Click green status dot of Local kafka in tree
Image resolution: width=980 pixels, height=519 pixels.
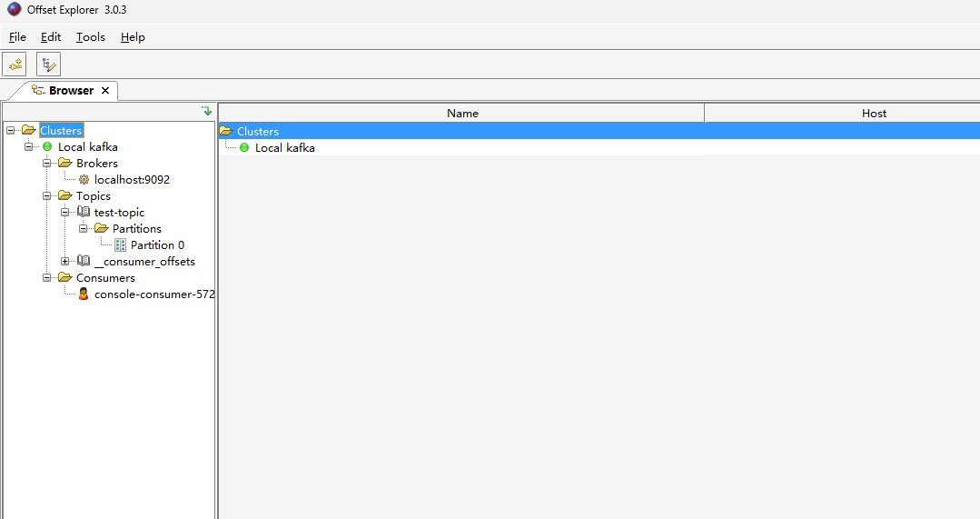point(47,147)
